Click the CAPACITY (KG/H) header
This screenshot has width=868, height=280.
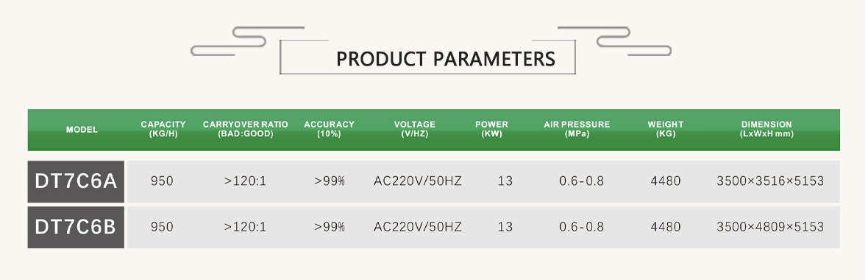tap(163, 129)
